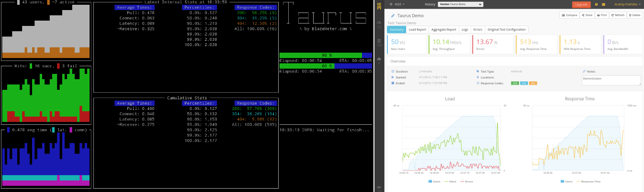Click the stop icon next to Ended
The image size is (644, 192).
point(393,83)
